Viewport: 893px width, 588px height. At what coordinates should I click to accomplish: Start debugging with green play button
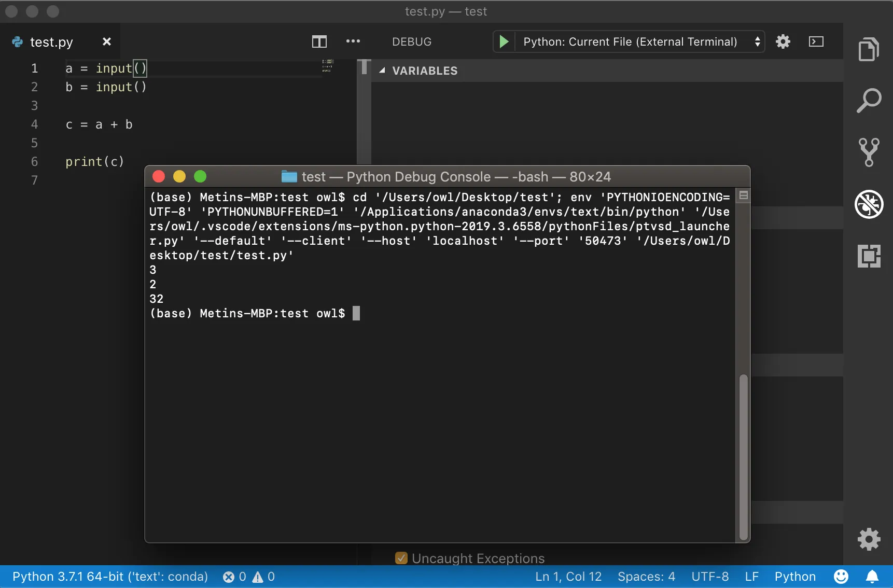click(504, 41)
